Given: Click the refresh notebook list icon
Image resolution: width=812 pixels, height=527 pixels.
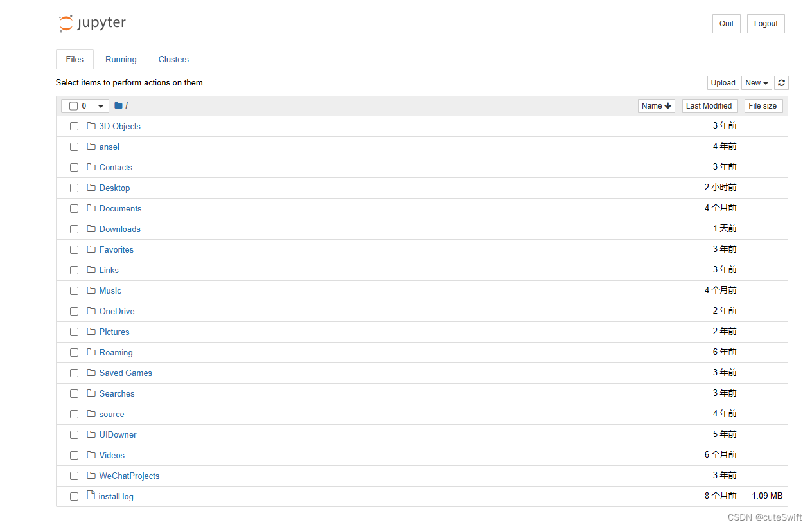Looking at the screenshot, I should pos(781,83).
